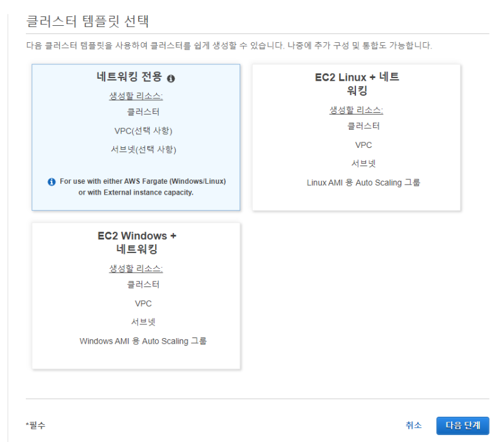Click 생성할 리소스 label in 네트워킹 전용 card

135,96
